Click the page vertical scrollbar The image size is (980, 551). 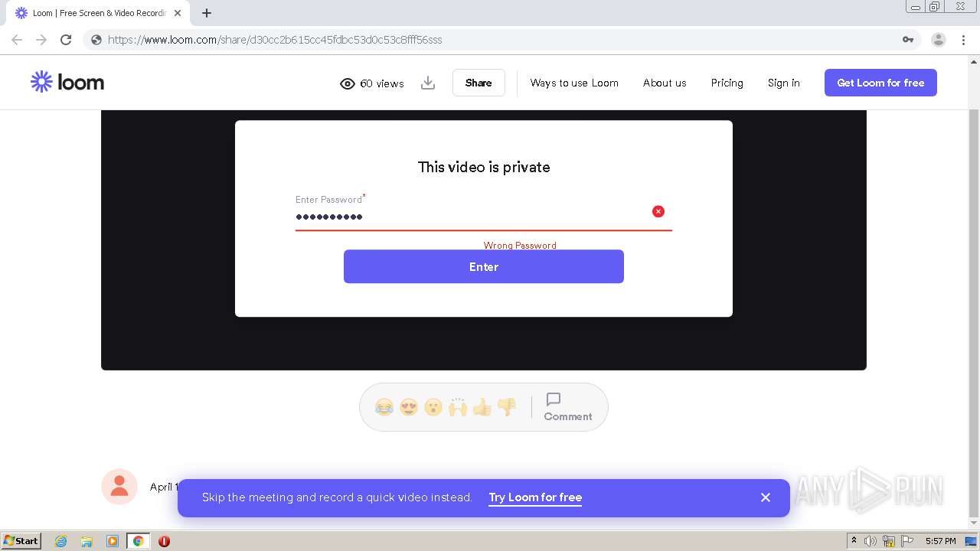pyautogui.click(x=974, y=312)
